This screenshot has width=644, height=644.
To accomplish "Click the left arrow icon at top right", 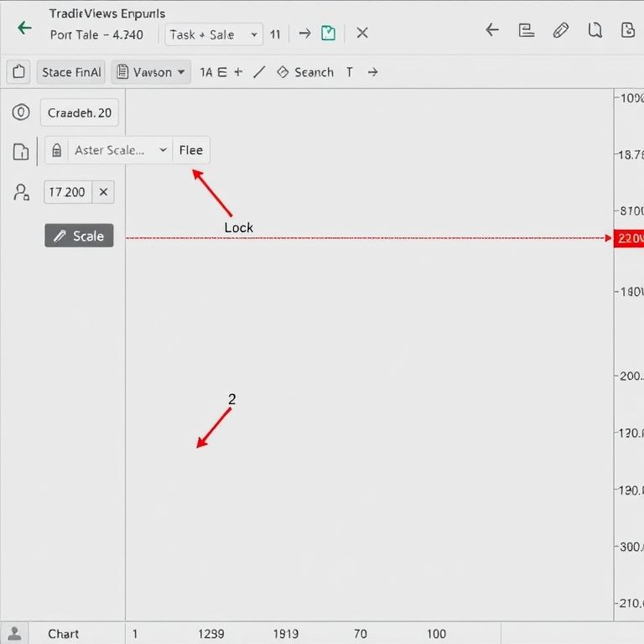I will 492,30.
